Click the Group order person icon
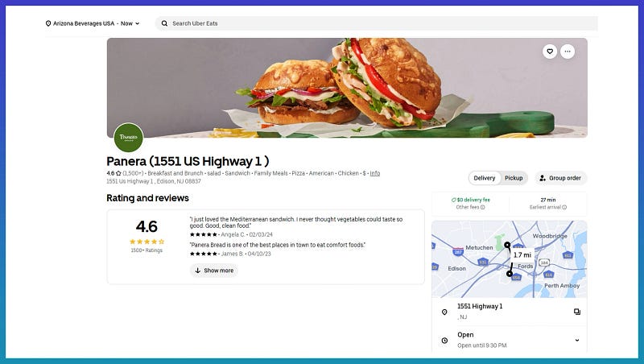 pos(543,178)
